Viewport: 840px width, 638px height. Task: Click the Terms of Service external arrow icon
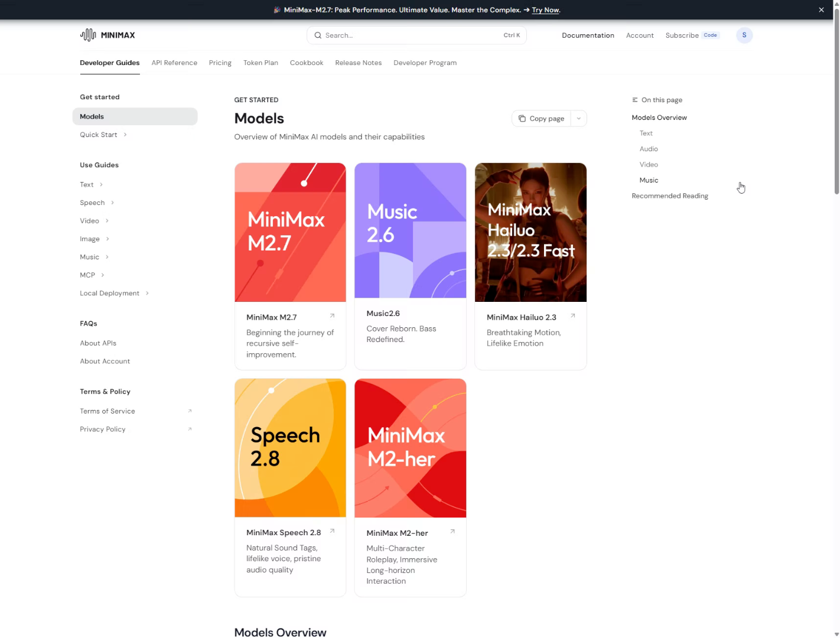[x=190, y=411]
